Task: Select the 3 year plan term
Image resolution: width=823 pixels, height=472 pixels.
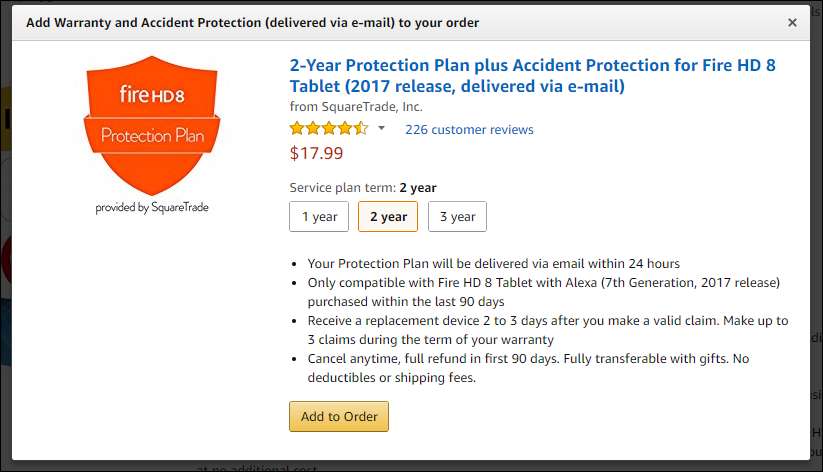Action: pyautogui.click(x=457, y=217)
